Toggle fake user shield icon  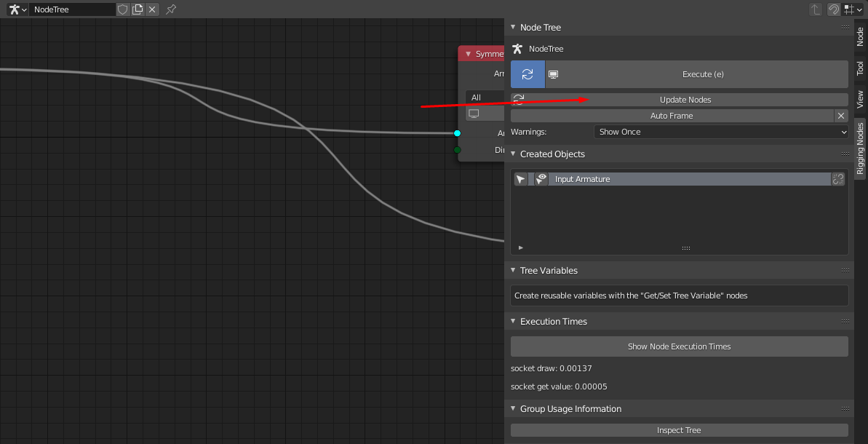[123, 9]
